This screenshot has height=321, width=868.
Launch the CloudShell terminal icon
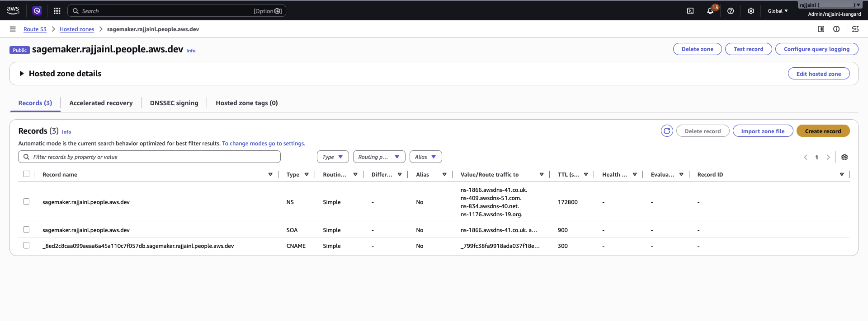[690, 11]
